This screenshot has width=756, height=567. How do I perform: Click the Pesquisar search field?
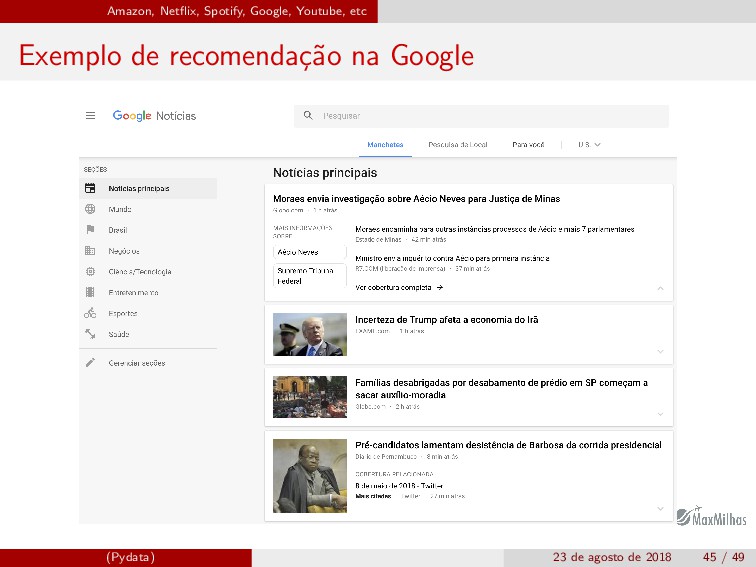tap(481, 116)
